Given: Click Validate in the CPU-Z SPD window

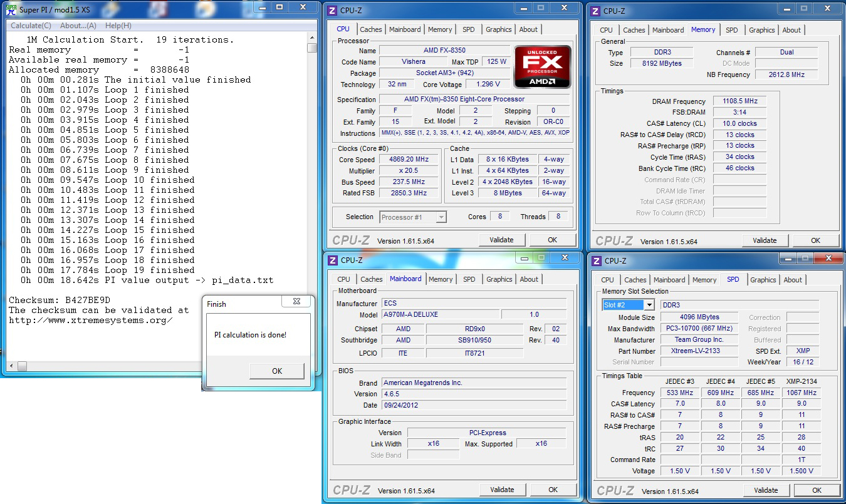Looking at the screenshot, I should pos(766,490).
